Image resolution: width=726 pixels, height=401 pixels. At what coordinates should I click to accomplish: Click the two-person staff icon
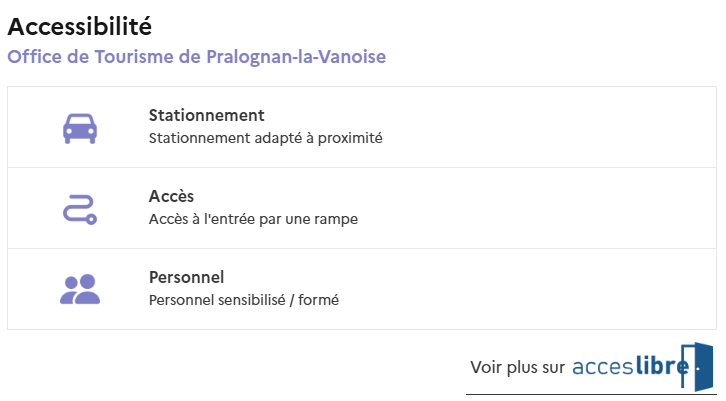[80, 289]
